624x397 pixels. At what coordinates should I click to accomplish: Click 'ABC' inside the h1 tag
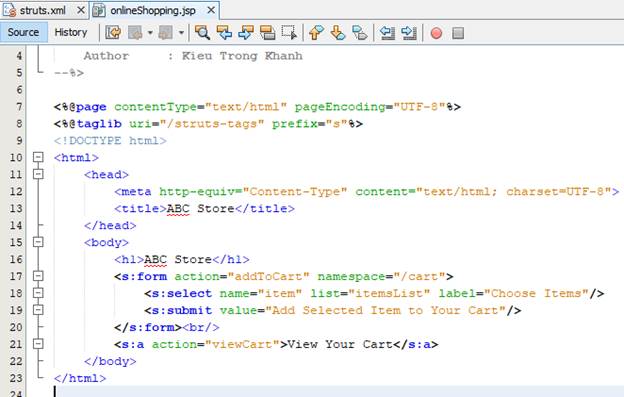155,259
